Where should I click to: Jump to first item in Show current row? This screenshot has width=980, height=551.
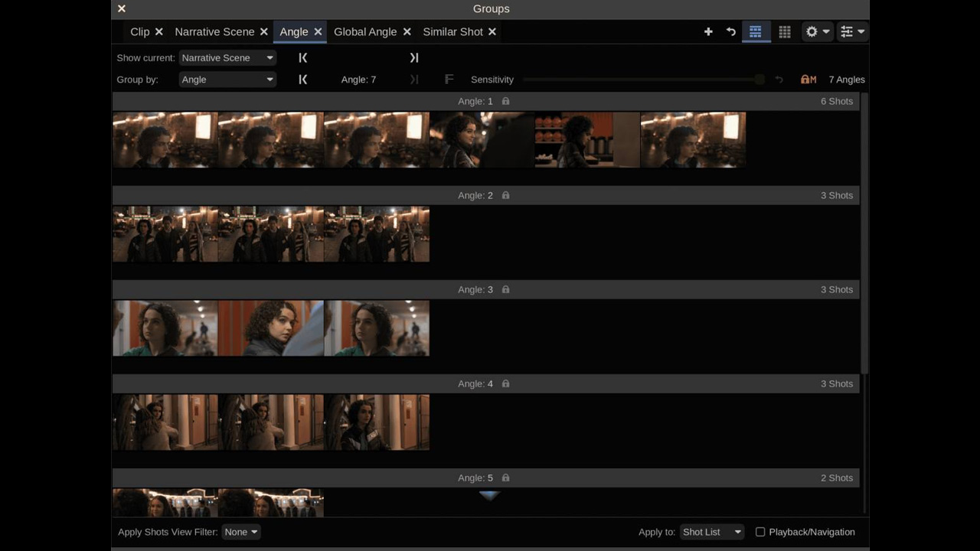303,57
